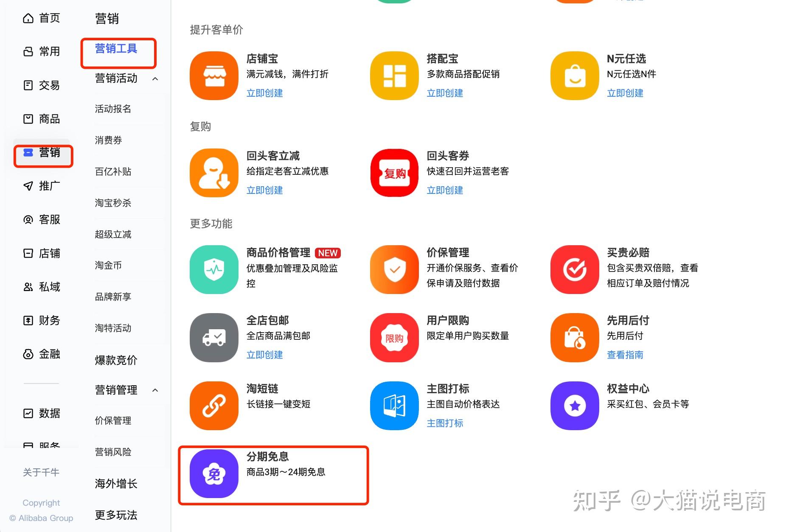Click the 买贵必赔 title text
786x532 pixels.
[628, 252]
